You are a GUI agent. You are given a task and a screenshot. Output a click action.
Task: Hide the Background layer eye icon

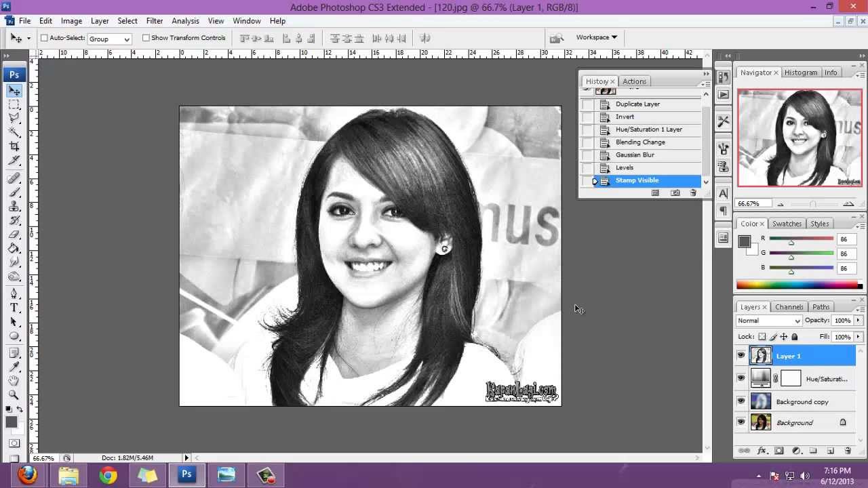click(x=741, y=422)
